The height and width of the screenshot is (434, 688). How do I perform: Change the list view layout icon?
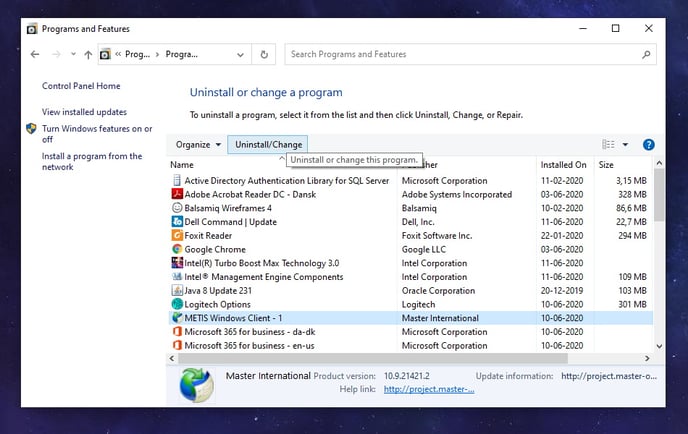(608, 144)
